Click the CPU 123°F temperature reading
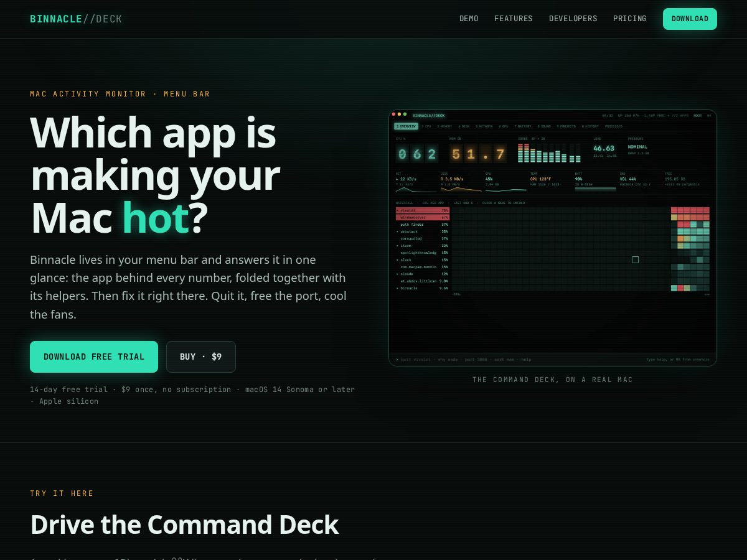This screenshot has height=560, width=747. tap(540, 179)
